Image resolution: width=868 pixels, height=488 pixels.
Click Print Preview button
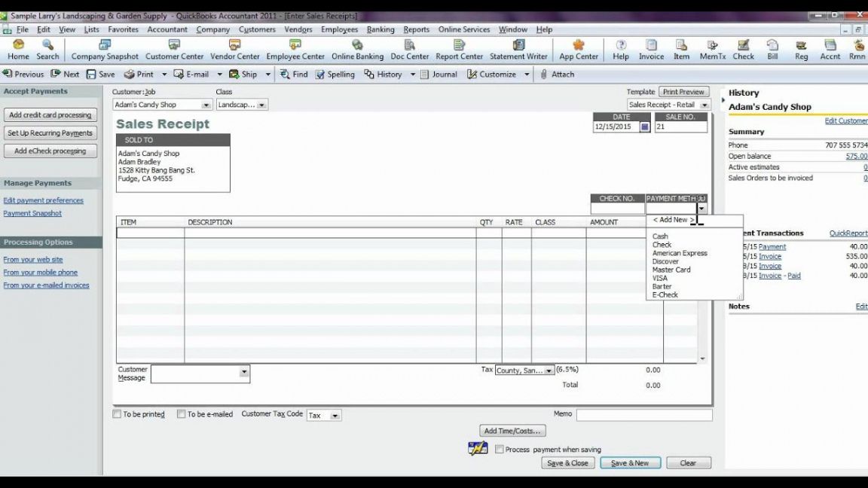pyautogui.click(x=683, y=92)
